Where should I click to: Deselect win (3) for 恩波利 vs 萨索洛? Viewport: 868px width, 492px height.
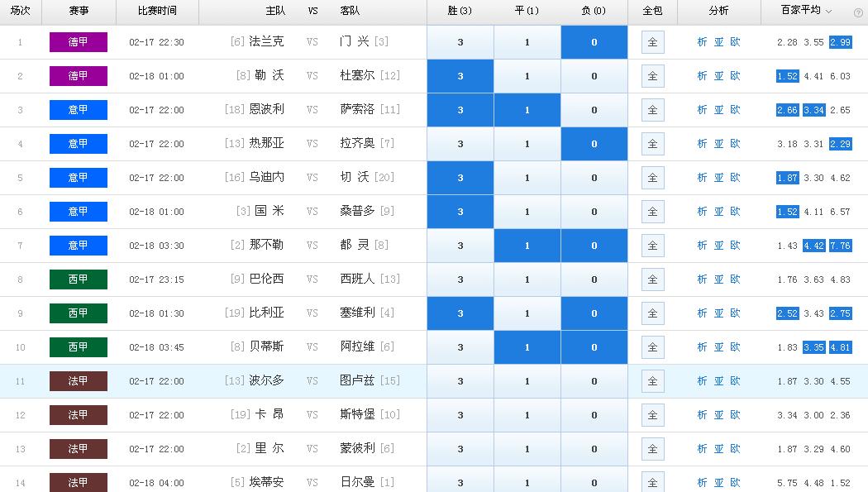pos(460,110)
